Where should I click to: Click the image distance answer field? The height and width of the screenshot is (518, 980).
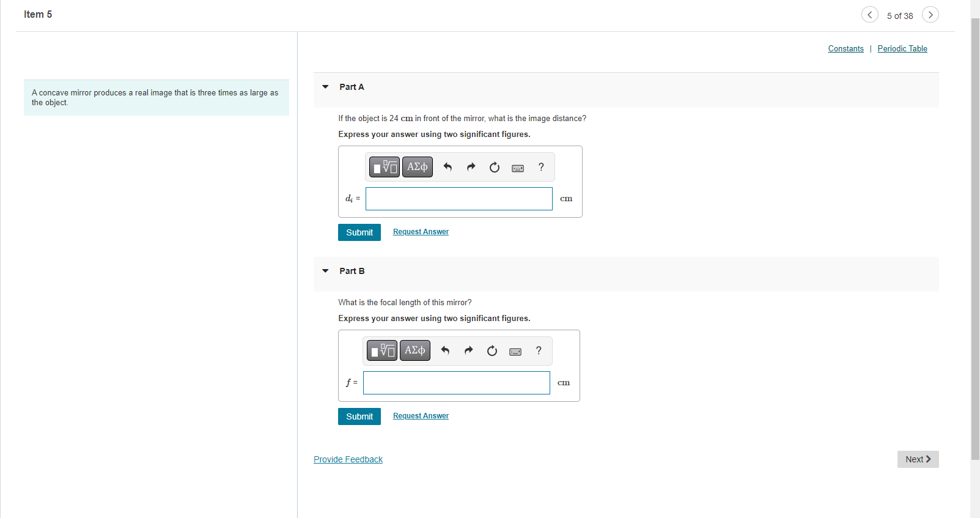(459, 199)
